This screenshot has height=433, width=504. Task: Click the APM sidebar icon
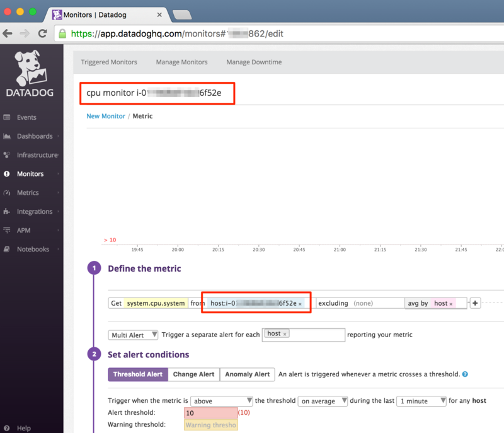click(x=7, y=230)
